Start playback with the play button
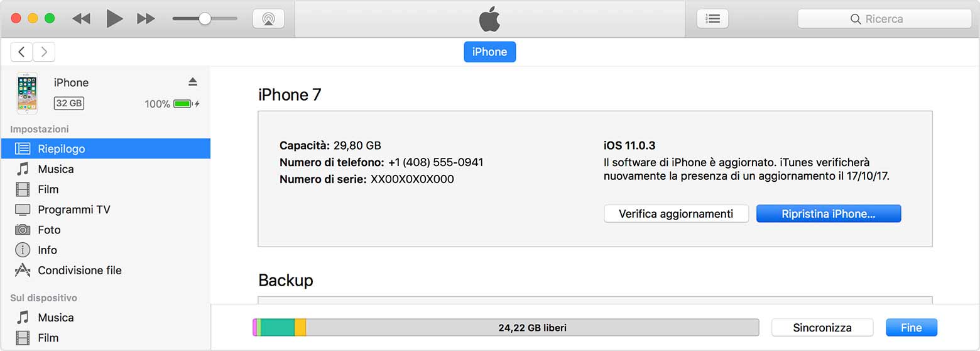Image resolution: width=980 pixels, height=351 pixels. 114,19
